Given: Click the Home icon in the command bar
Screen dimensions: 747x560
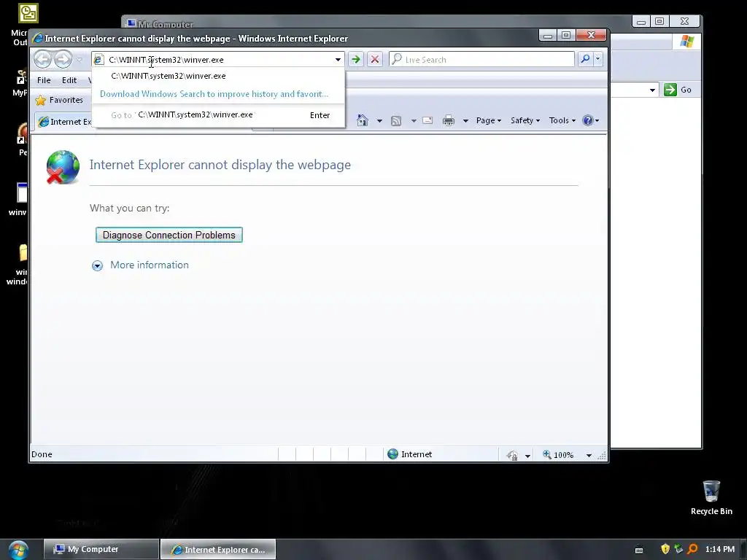Looking at the screenshot, I should [363, 120].
